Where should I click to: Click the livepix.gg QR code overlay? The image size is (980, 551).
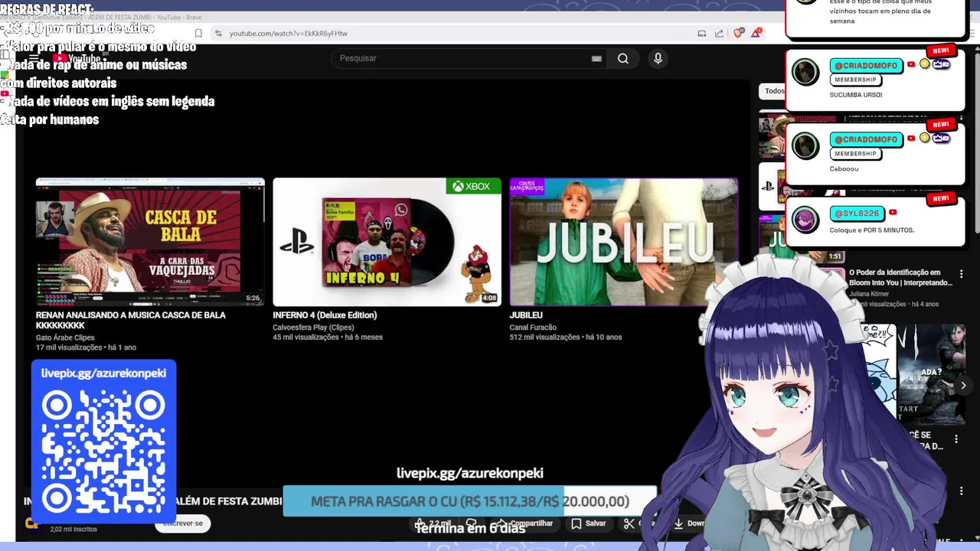coord(104,442)
